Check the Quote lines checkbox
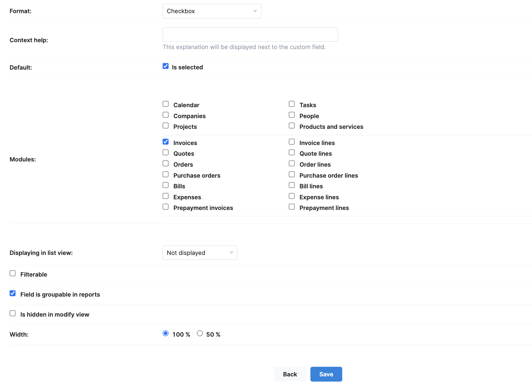Viewport: 532px width, 392px height. pos(292,152)
